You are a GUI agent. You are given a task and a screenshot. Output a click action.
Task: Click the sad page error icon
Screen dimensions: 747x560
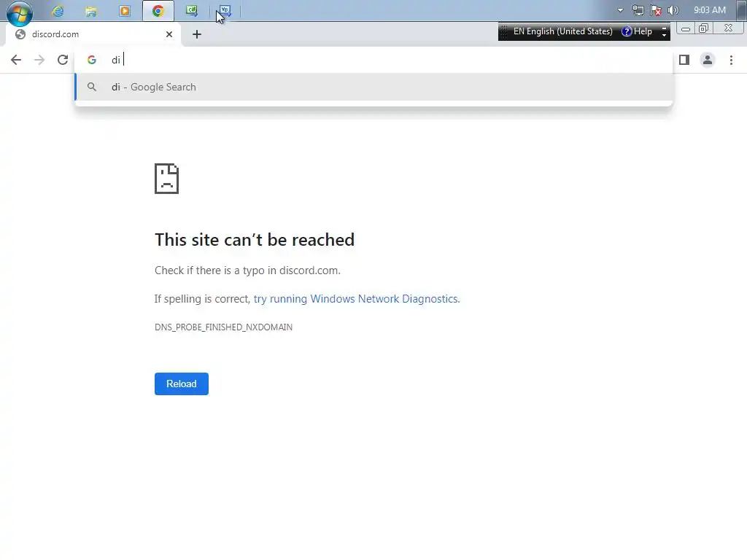point(167,179)
